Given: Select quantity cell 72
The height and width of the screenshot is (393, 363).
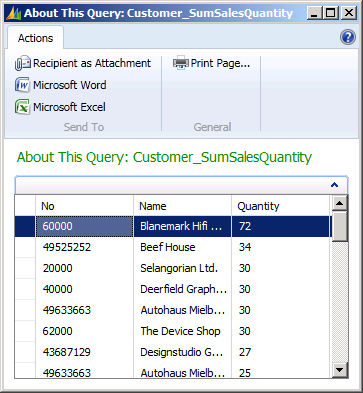Looking at the screenshot, I should click(x=280, y=226).
